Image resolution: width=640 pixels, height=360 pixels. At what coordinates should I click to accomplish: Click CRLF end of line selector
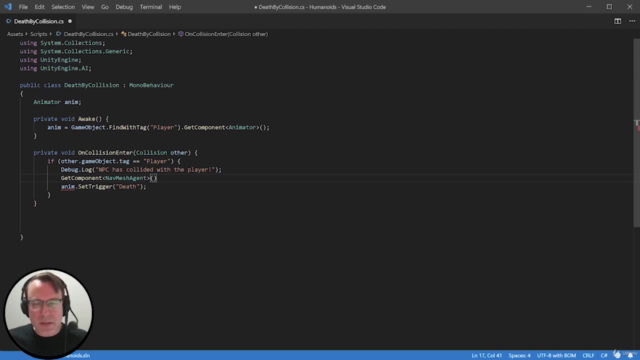[x=588, y=356]
